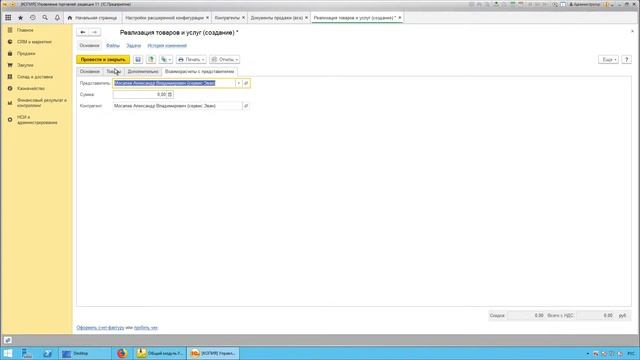Select the upper Основное navigation item
This screenshot has height=360, width=640.
89,46
